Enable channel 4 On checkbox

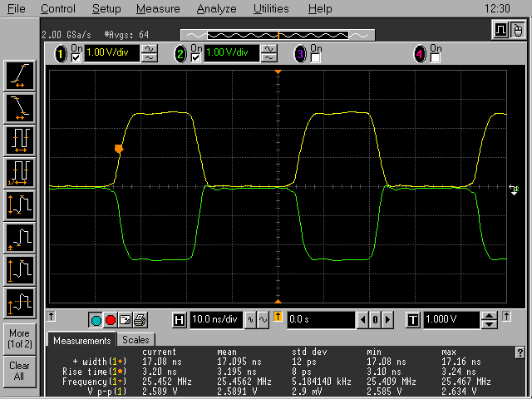click(x=435, y=58)
